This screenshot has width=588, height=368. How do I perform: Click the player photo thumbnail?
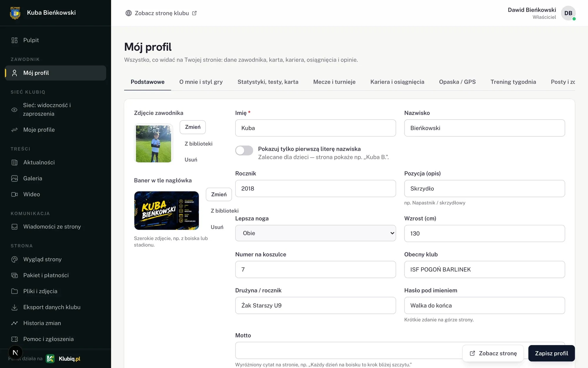tap(153, 144)
